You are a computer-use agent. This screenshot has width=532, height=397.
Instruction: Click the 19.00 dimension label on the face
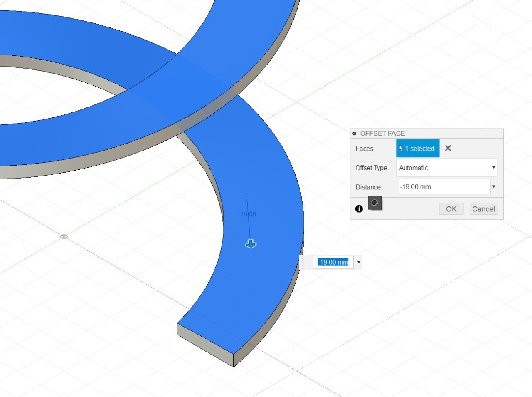249,214
